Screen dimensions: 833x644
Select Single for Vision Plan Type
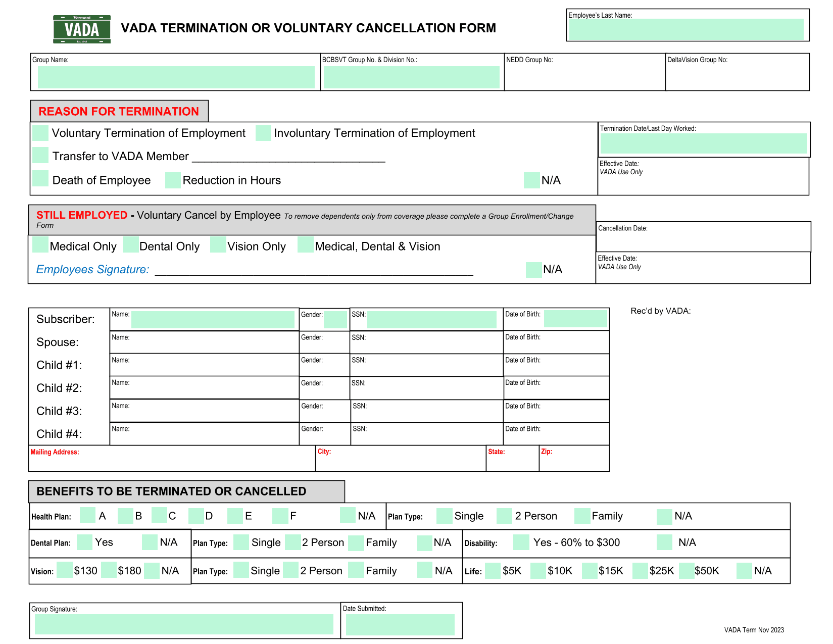(241, 570)
